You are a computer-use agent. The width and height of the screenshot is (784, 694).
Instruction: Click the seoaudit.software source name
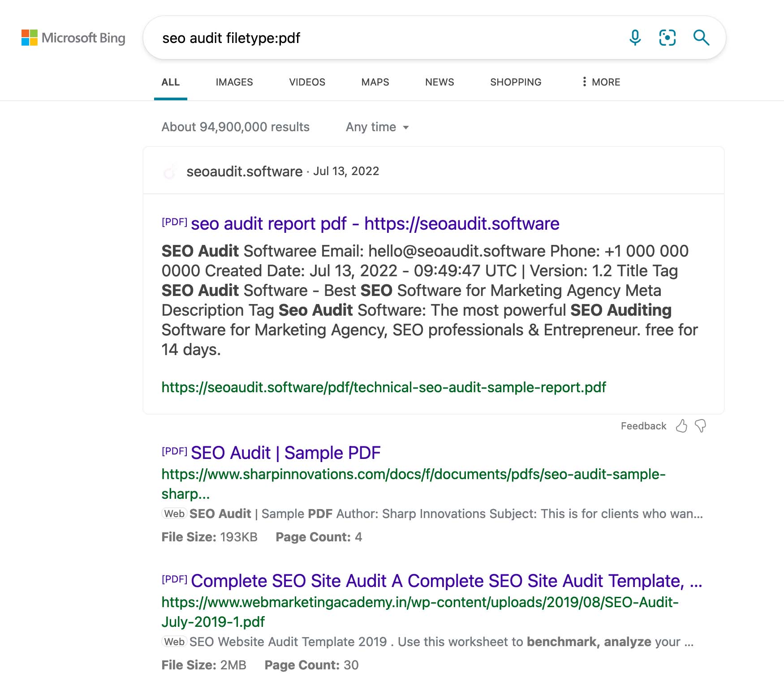[x=245, y=171]
